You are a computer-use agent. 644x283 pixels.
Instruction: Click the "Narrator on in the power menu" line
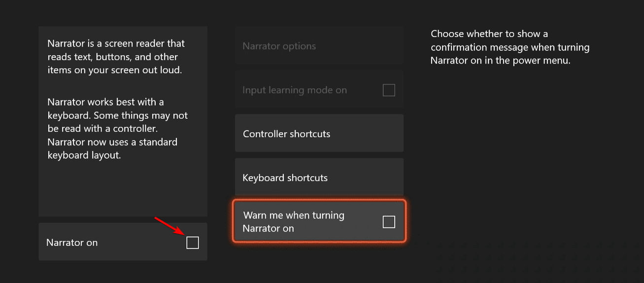[500, 61]
